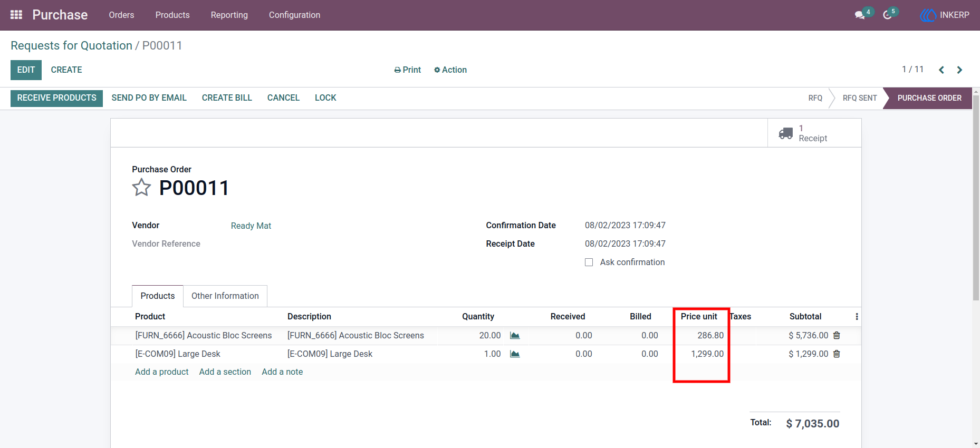
Task: Tick the Ask confirmation checkbox
Action: tap(589, 262)
